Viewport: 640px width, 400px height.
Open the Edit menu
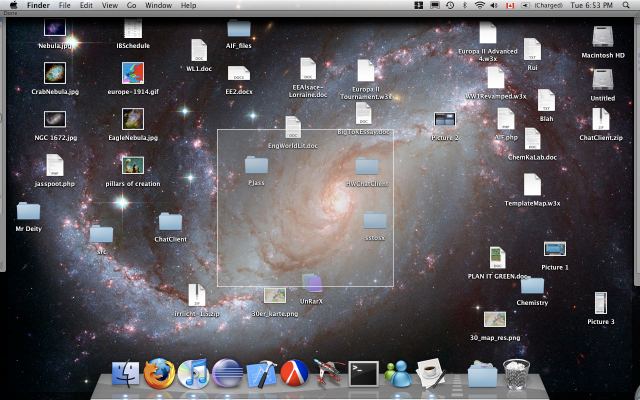click(86, 5)
